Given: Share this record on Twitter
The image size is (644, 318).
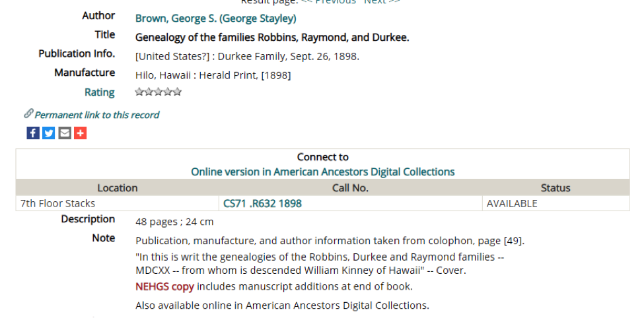Looking at the screenshot, I should pos(48,133).
